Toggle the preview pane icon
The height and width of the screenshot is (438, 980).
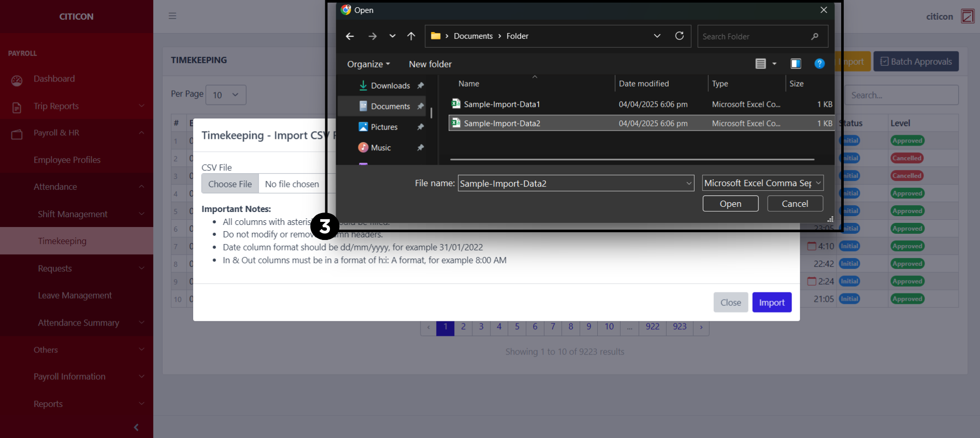796,64
